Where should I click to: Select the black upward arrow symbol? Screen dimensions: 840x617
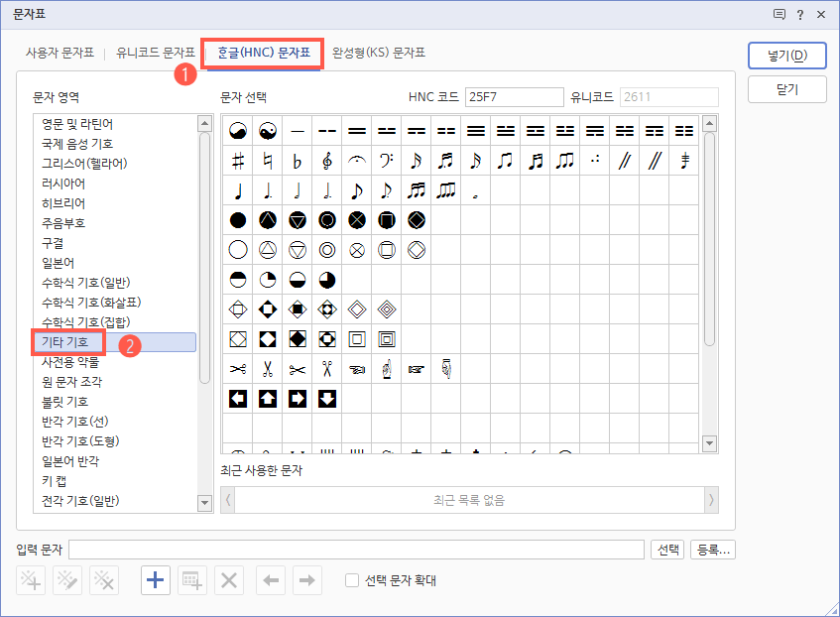(267, 399)
